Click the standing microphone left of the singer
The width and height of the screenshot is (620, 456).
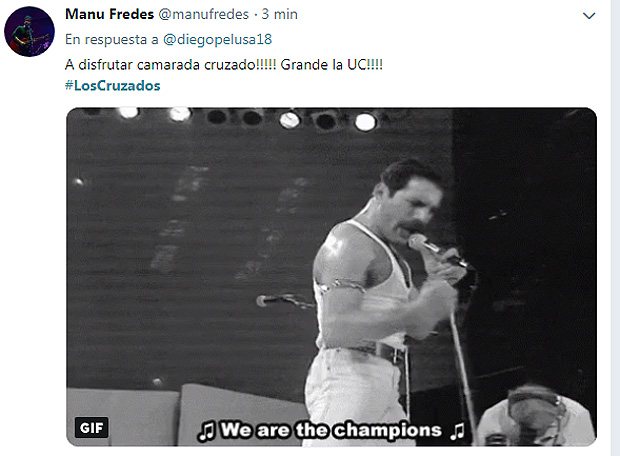coord(268,300)
